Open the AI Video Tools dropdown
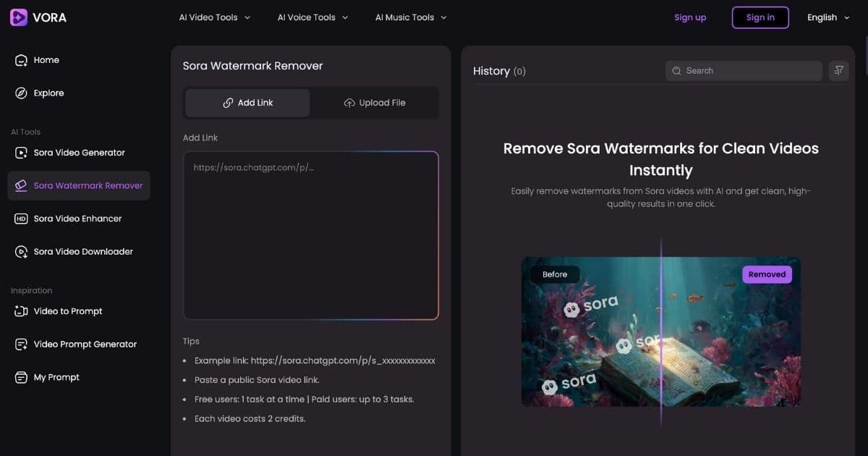Viewport: 868px width, 456px height. coord(214,17)
